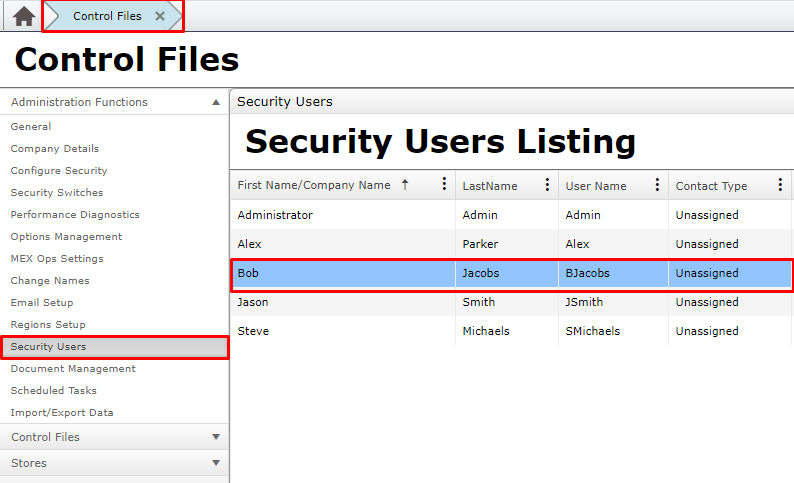The image size is (794, 483).
Task: Expand the Control Files sidebar section
Action: [x=216, y=437]
